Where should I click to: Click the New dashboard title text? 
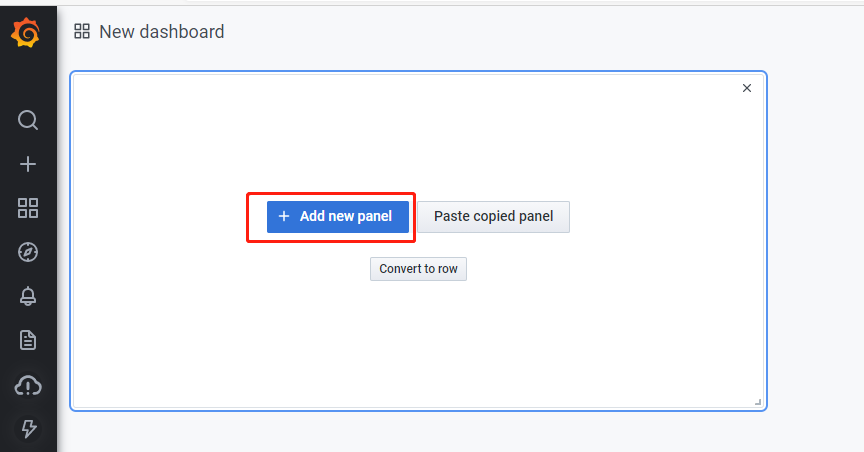162,32
